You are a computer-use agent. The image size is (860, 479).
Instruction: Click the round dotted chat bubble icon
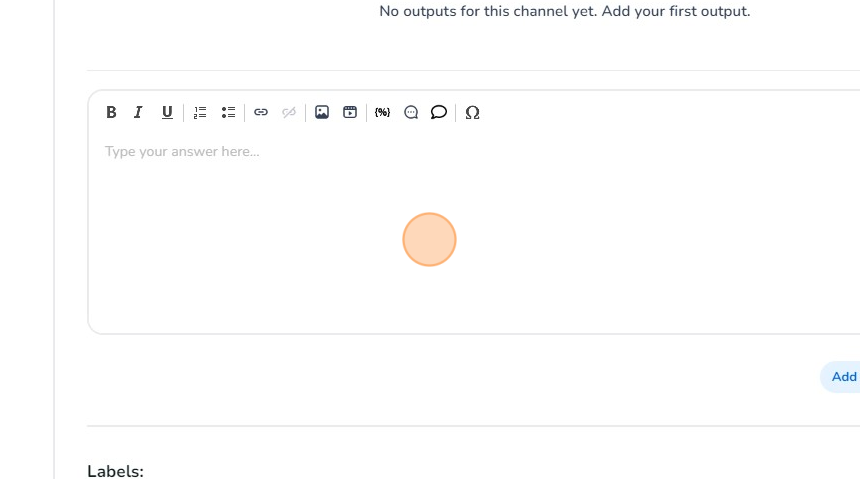(x=411, y=113)
